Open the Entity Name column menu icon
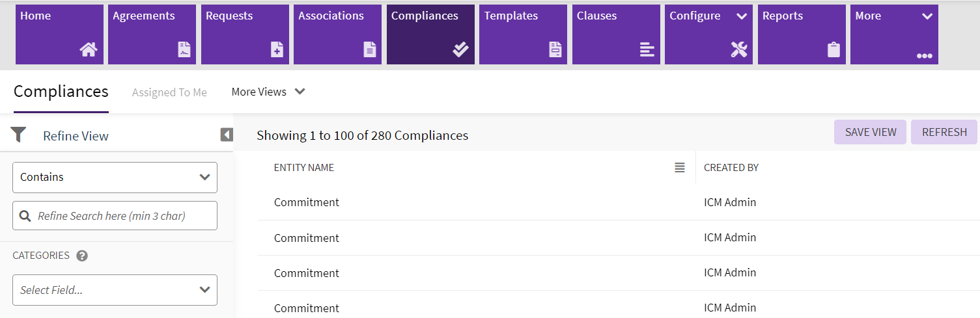980x318 pixels. pyautogui.click(x=680, y=168)
